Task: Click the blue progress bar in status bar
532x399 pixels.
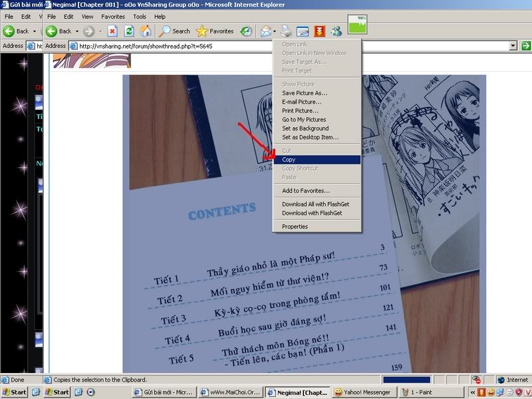Action: click(406, 380)
